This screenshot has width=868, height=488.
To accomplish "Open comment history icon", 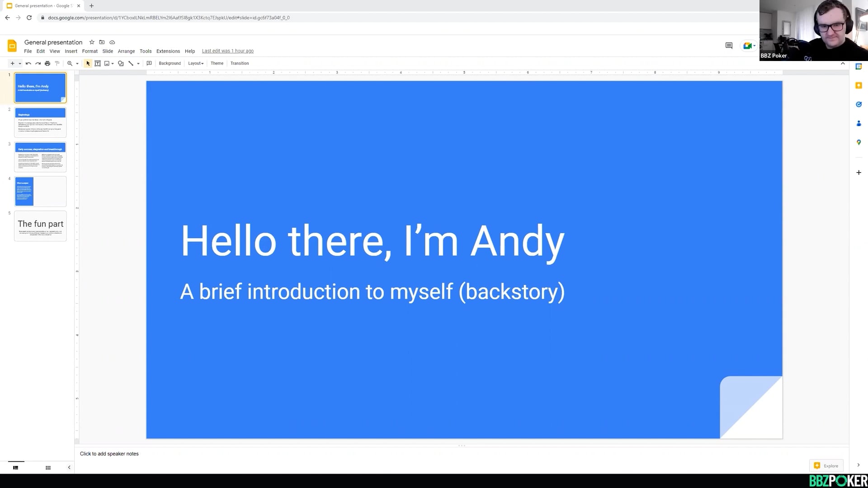I will click(x=729, y=46).
